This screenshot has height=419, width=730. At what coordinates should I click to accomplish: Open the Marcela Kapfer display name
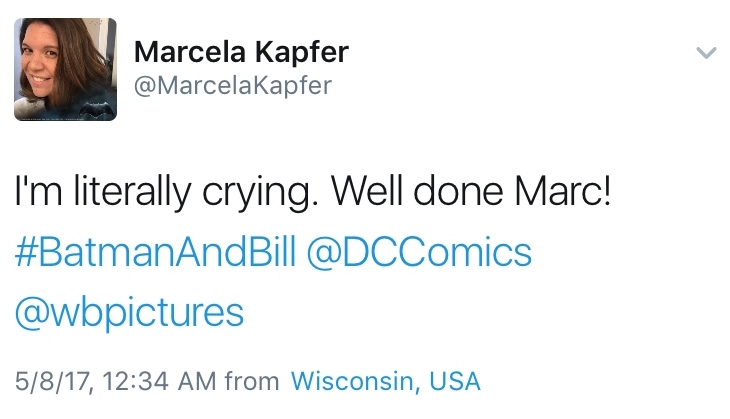pos(241,51)
